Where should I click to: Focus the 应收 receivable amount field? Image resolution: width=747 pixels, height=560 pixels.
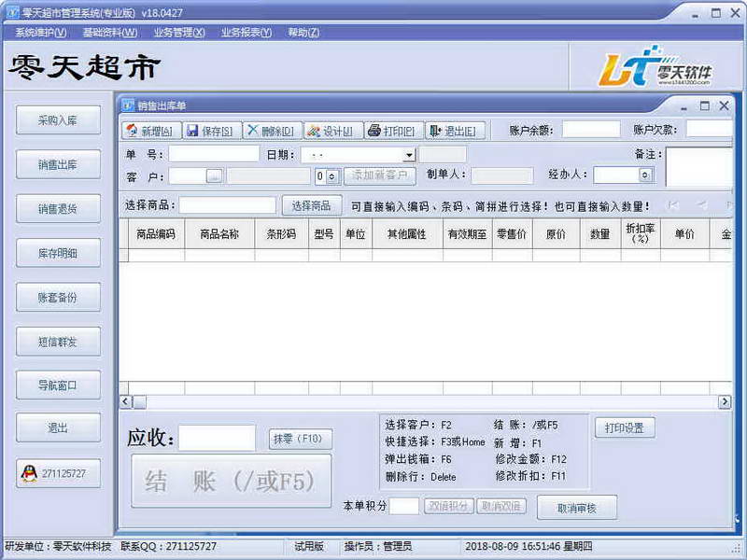point(217,438)
